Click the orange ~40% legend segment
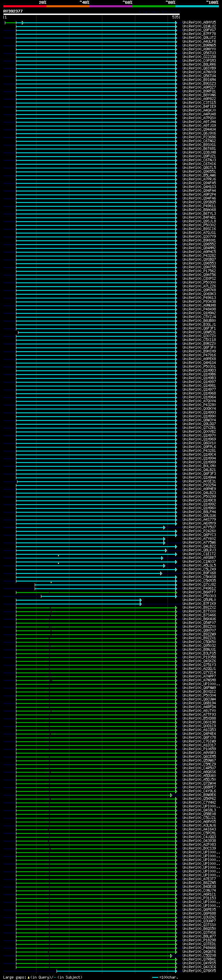The image size is (222, 980). point(68,6)
